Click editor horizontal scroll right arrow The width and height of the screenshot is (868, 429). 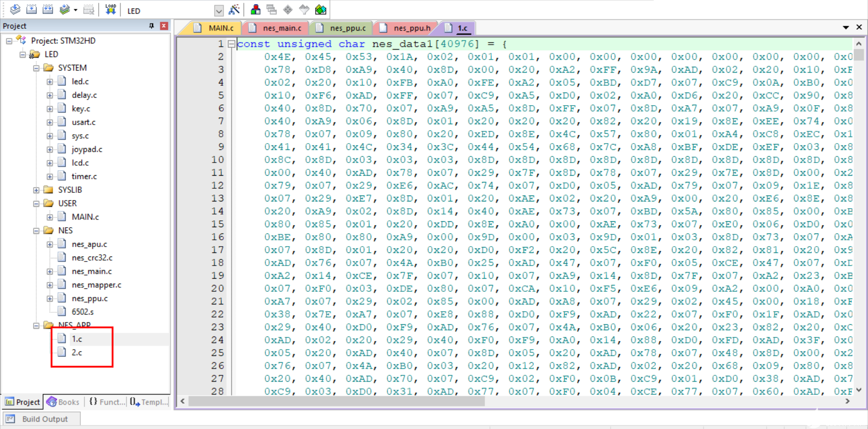coord(848,401)
